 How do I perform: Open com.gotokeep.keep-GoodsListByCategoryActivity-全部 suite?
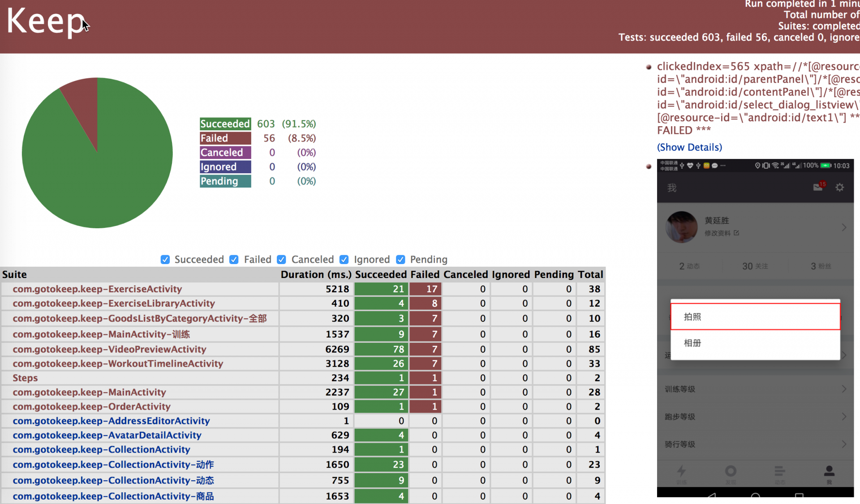pos(140,318)
